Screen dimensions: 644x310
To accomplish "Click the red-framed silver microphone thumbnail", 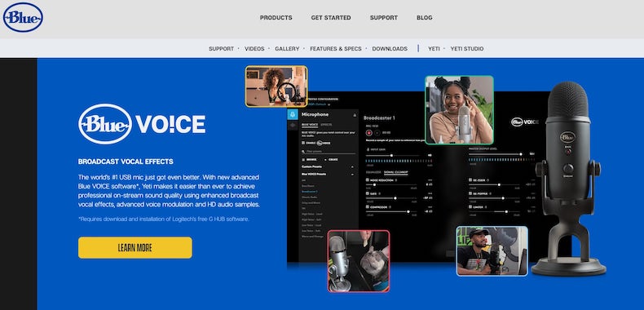I will coord(359,261).
